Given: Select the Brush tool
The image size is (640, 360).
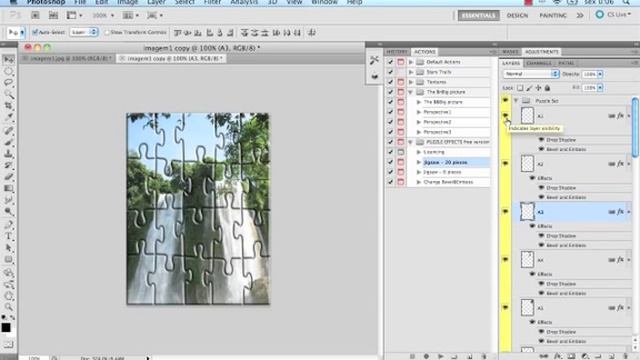Looking at the screenshot, I should point(8,142).
